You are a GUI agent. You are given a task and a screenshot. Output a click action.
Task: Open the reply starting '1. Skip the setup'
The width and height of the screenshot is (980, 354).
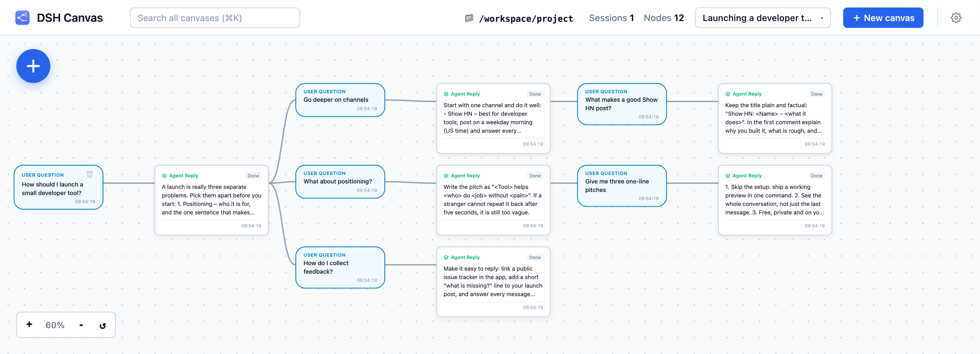coord(775,200)
